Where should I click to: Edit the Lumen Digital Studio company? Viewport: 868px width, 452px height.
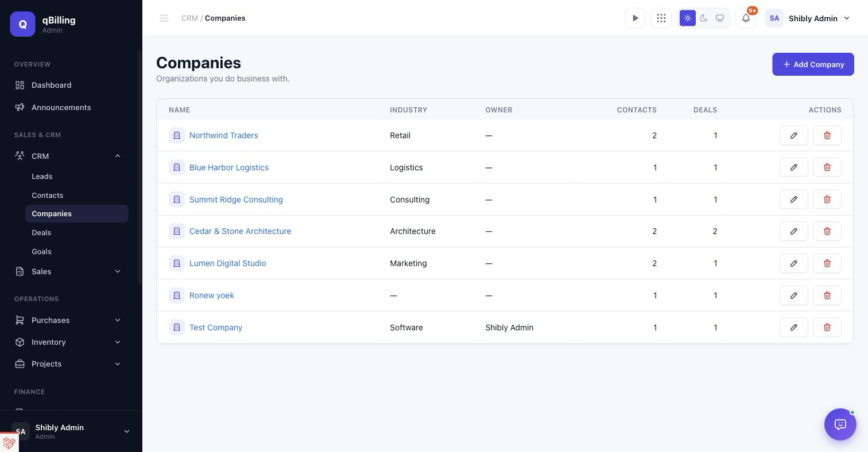point(793,263)
